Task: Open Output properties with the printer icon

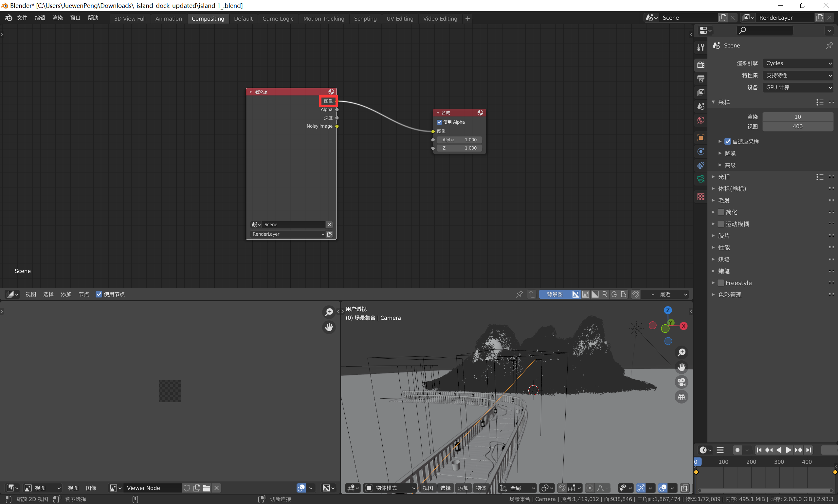Action: click(x=701, y=79)
